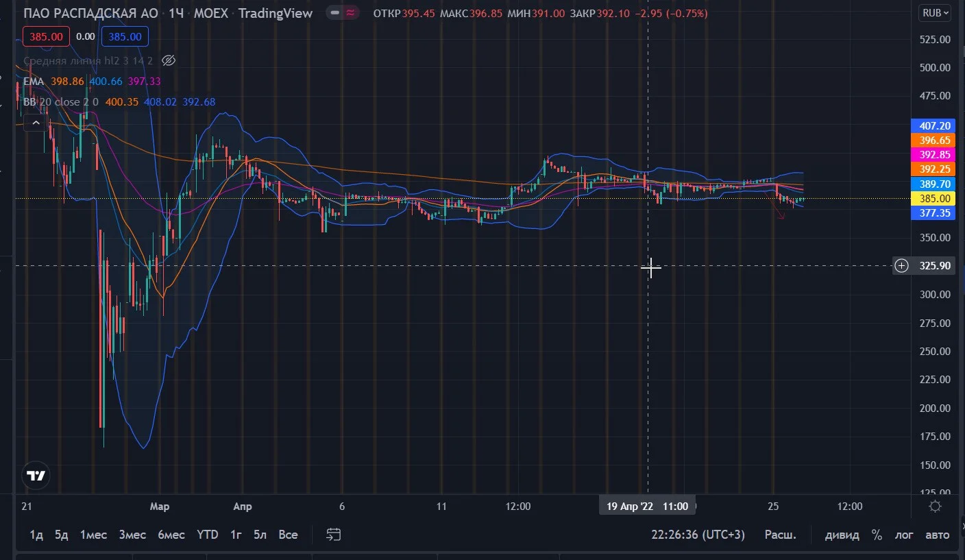
Task: Click the blue 407.20 price label
Action: tap(933, 126)
